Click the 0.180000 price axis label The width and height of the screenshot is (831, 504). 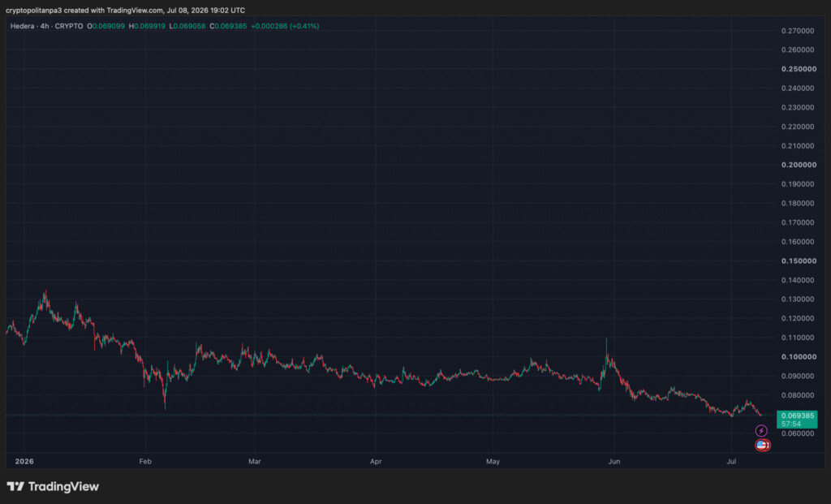pyautogui.click(x=798, y=203)
